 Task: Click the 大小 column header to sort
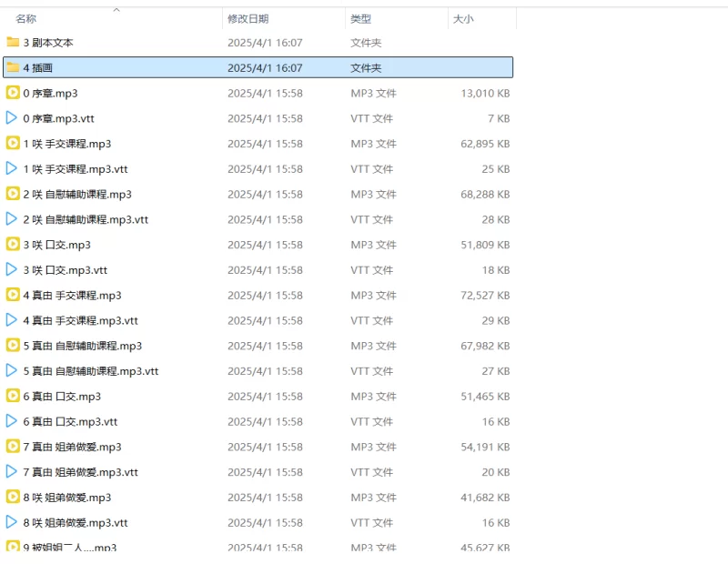[462, 19]
